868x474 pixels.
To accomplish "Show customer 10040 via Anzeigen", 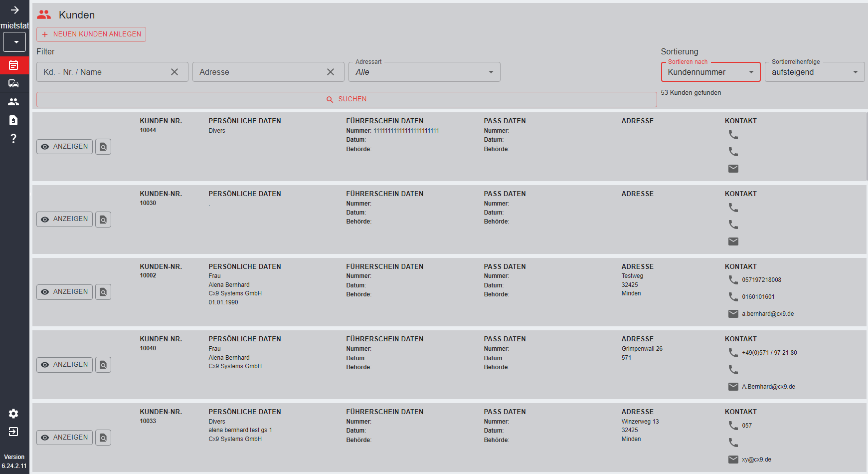I will (x=64, y=365).
